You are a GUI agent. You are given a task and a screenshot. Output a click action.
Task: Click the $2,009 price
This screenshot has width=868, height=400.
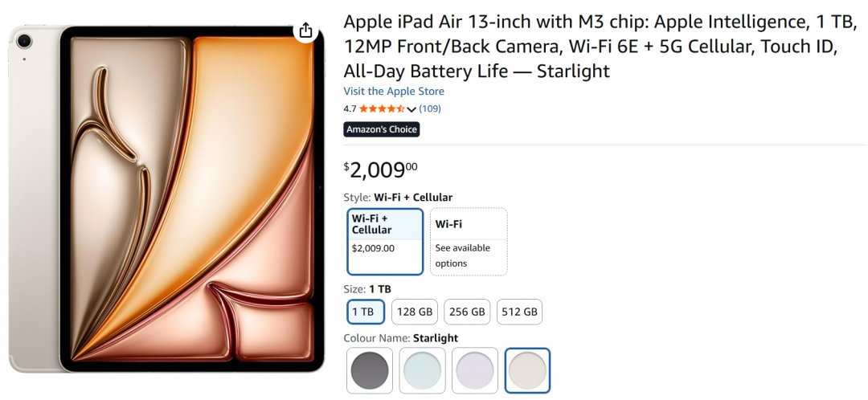[381, 169]
